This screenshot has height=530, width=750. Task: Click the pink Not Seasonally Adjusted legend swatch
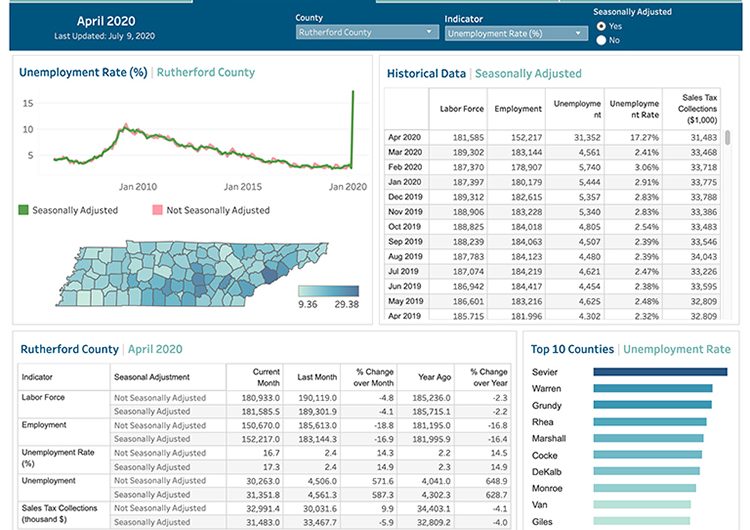coord(157,210)
